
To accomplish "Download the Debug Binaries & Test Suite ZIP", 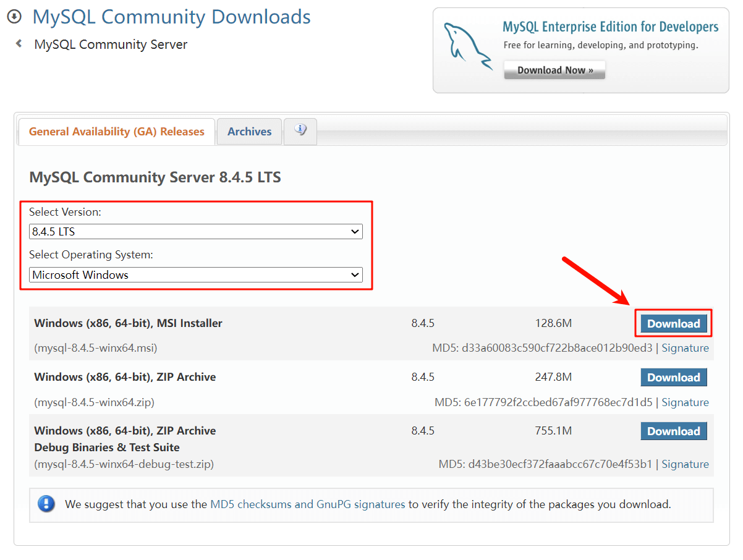I will click(674, 431).
